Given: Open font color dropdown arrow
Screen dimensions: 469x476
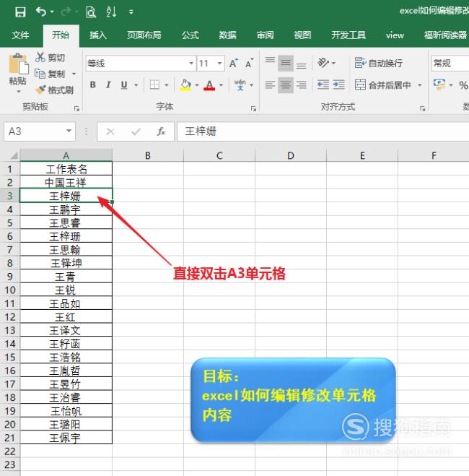Looking at the screenshot, I should click(x=222, y=85).
